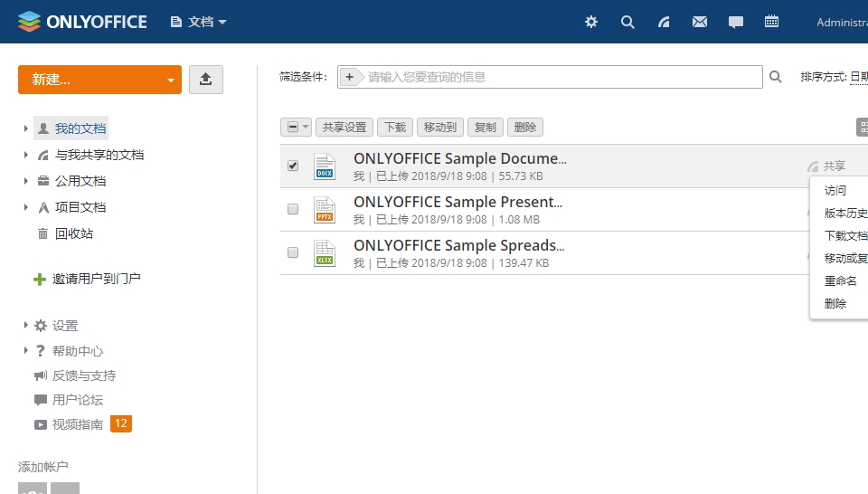868x494 pixels.
Task: Click the search magnifier in top bar
Action: coord(627,22)
